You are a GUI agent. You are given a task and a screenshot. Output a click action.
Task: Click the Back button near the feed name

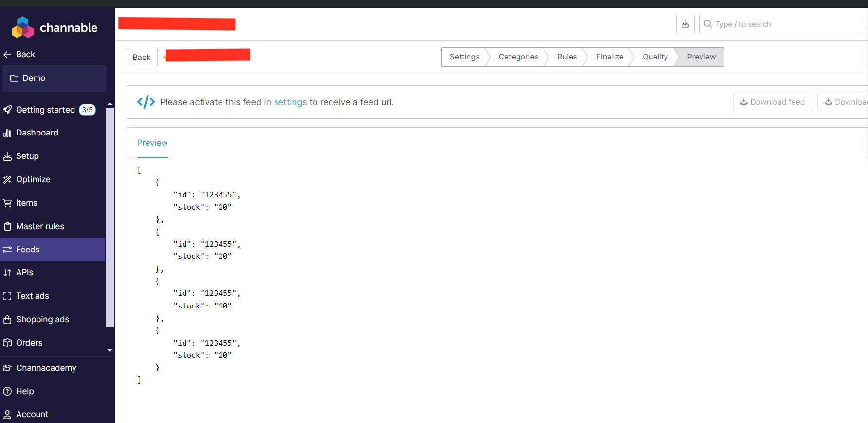click(142, 57)
